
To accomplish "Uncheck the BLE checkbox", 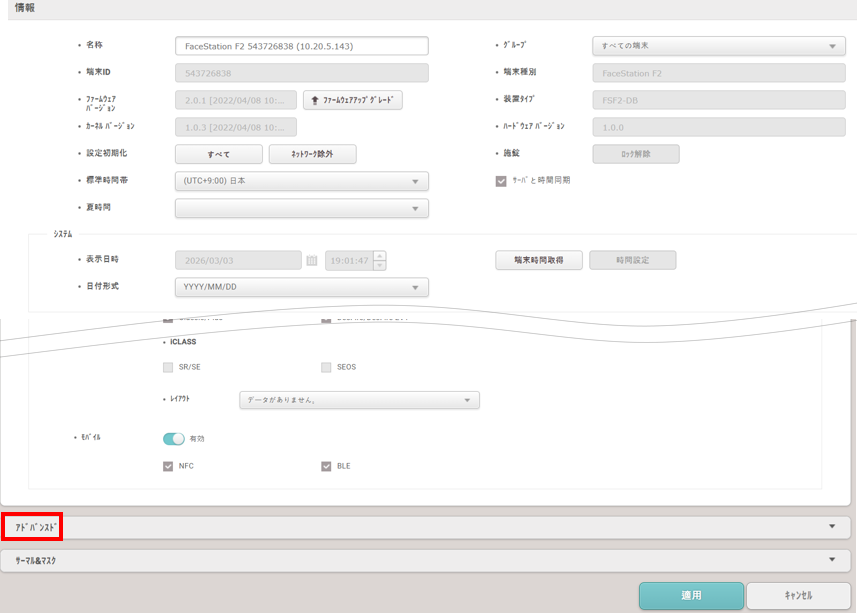I will coord(326,466).
